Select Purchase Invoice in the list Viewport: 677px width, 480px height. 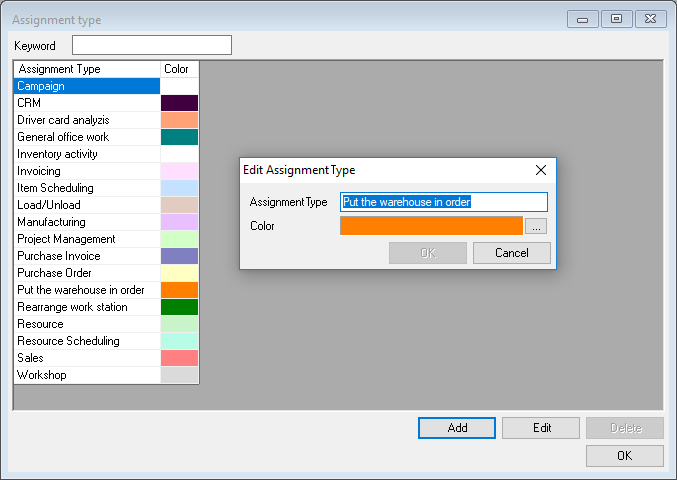86,256
